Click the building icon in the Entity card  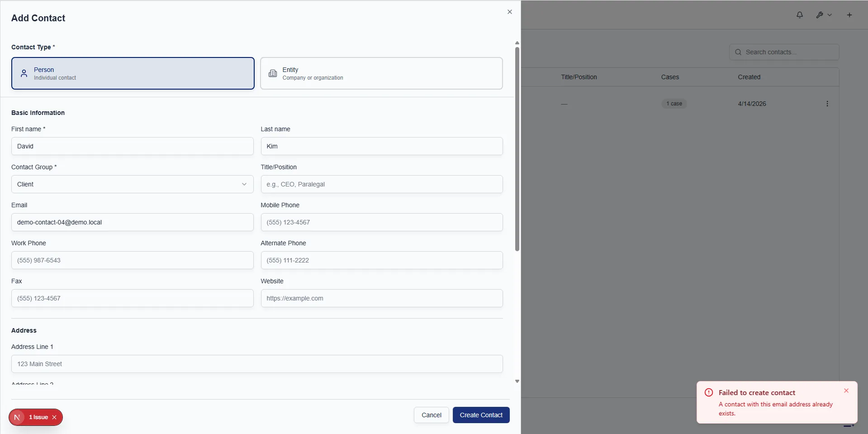273,73
